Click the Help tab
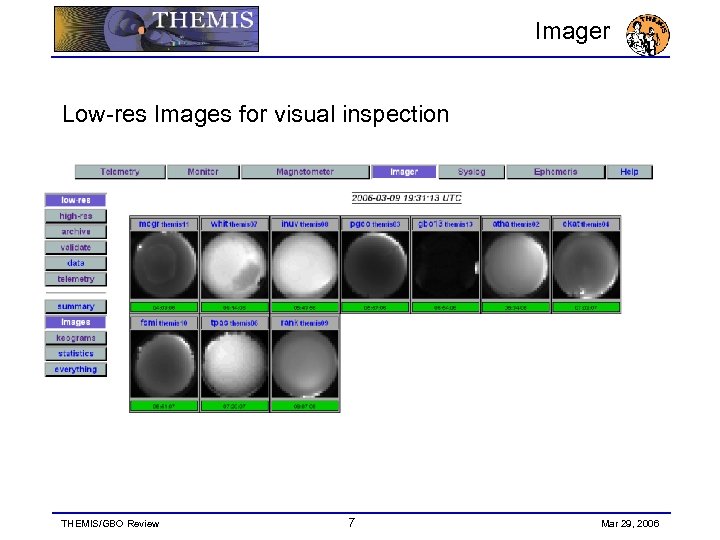 (x=629, y=172)
